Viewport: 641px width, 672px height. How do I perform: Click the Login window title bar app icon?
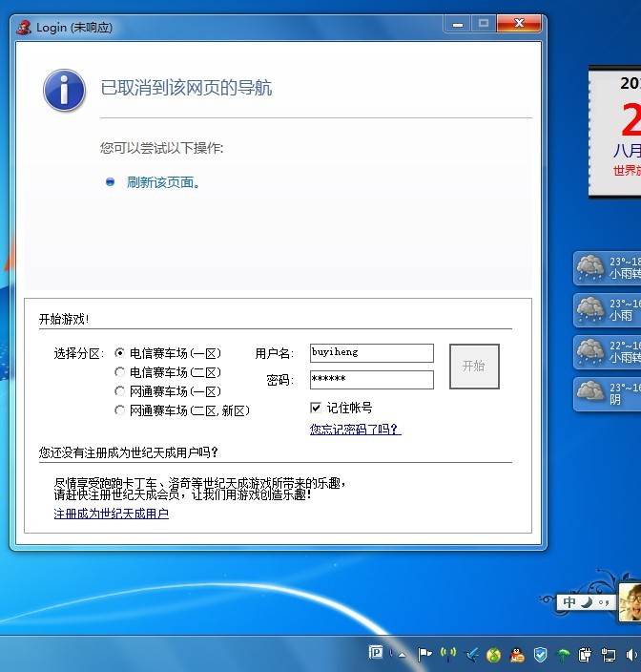click(x=24, y=27)
